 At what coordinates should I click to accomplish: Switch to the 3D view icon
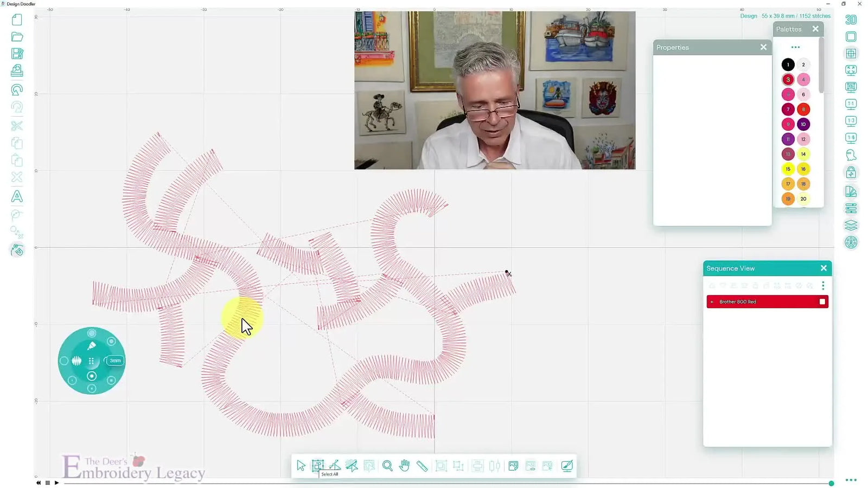pyautogui.click(x=851, y=21)
